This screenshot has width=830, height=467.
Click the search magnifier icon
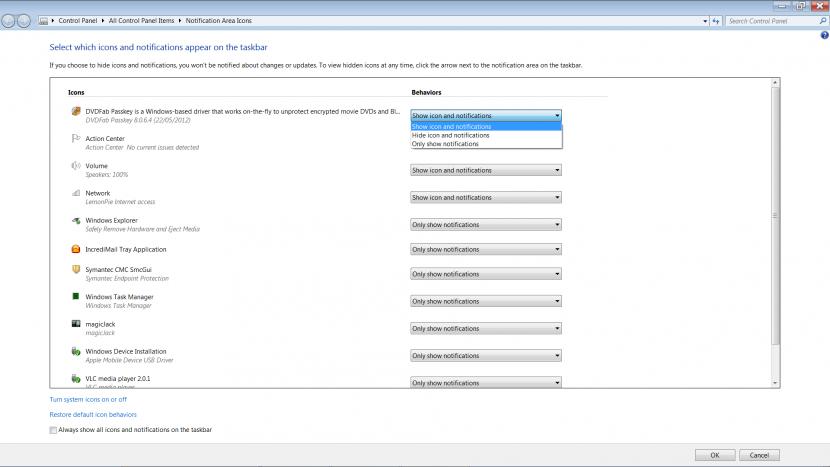823,21
